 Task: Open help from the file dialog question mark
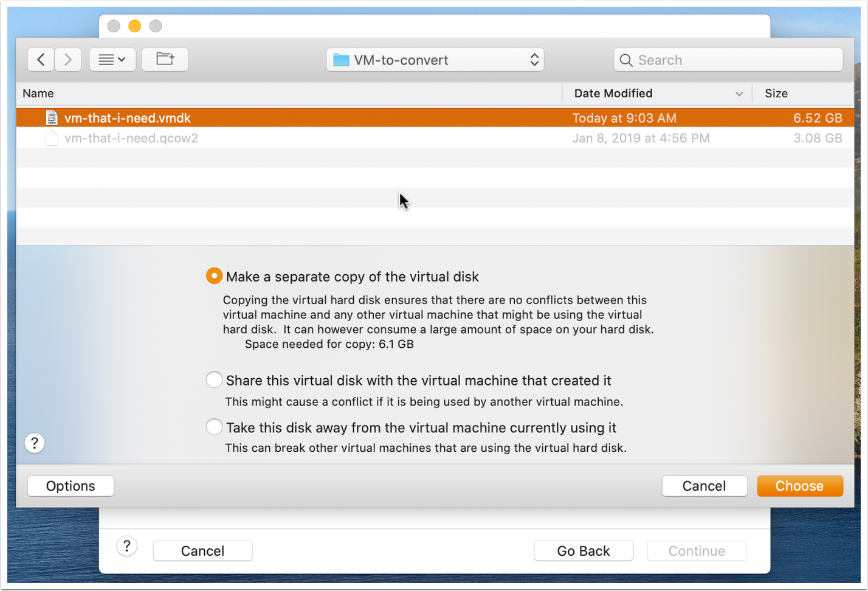pyautogui.click(x=35, y=443)
